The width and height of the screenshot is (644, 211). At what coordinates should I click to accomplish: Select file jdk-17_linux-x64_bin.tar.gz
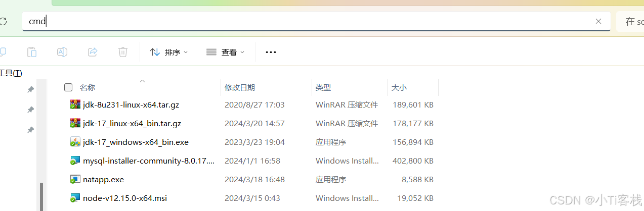coord(132,123)
